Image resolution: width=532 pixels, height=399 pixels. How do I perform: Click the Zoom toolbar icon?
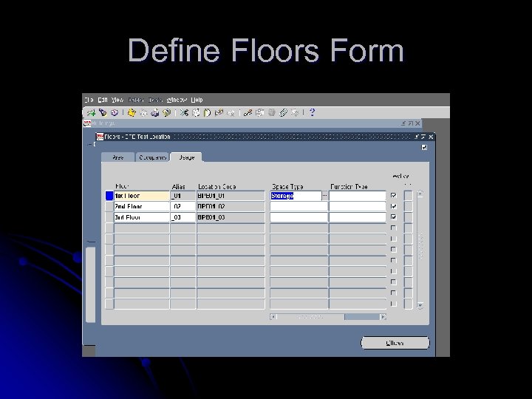[x=260, y=112]
